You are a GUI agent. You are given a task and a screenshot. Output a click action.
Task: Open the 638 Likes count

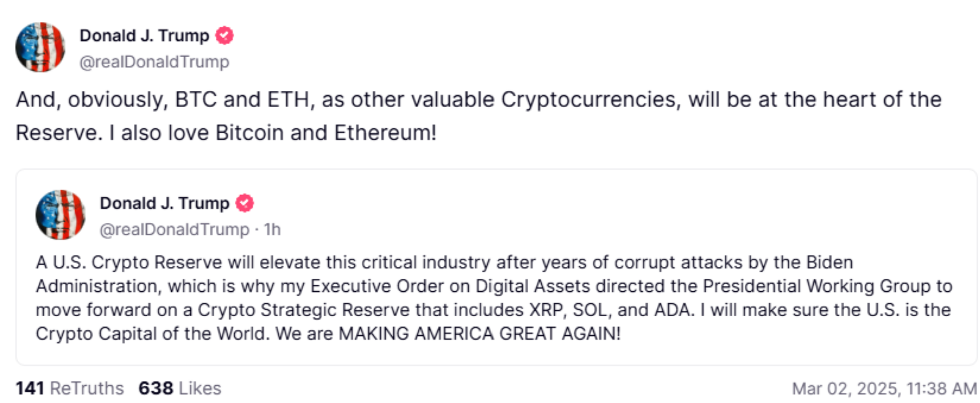[x=180, y=388]
